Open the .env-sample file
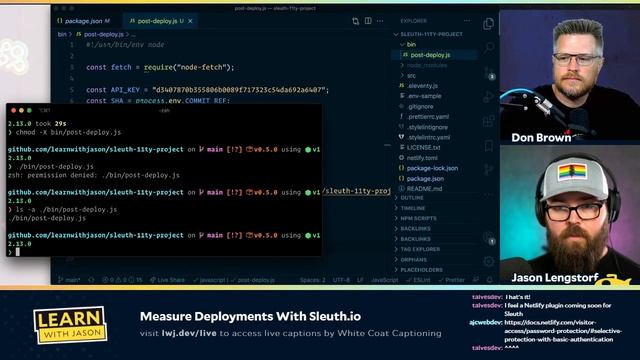The image size is (640, 360). pyautogui.click(x=424, y=96)
